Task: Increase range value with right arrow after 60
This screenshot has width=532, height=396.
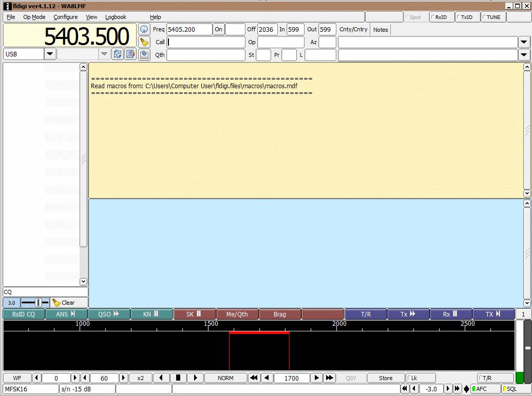Action: click(x=123, y=378)
